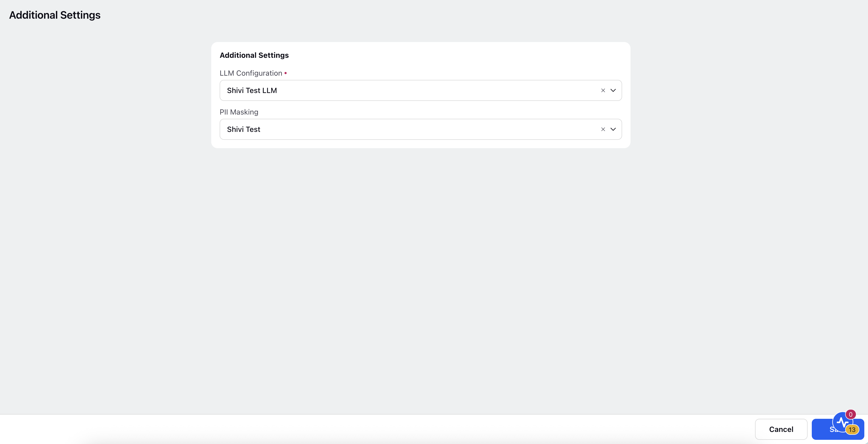The height and width of the screenshot is (444, 868).
Task: Click the Additional Settings card heading
Action: tap(254, 55)
